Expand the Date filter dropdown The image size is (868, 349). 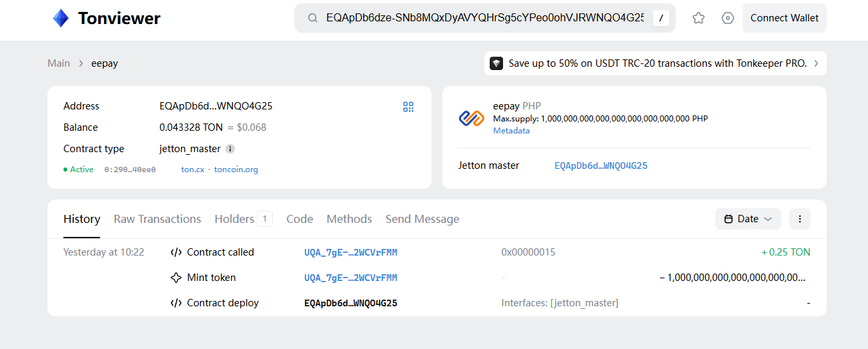[x=747, y=219]
